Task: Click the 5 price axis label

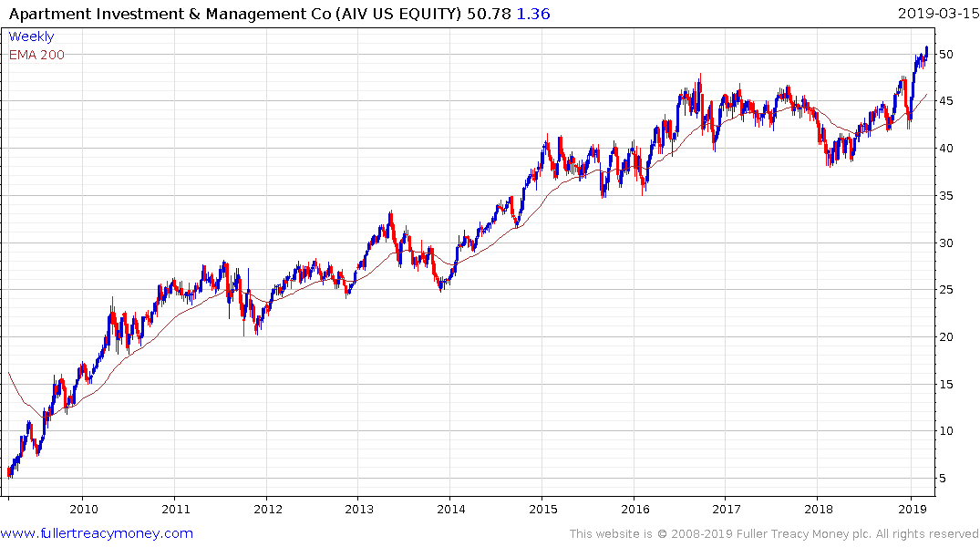Action: tap(943, 479)
